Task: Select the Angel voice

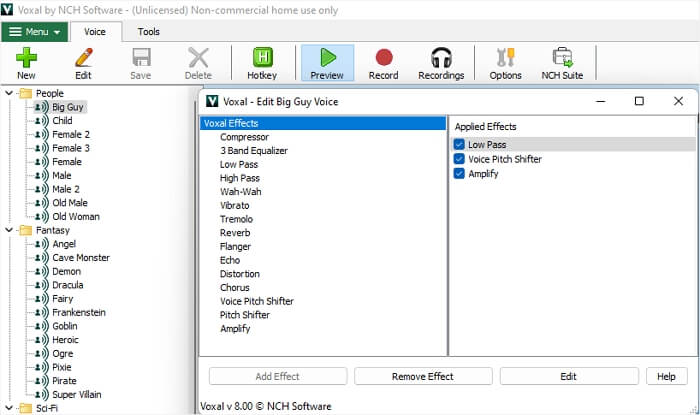Action: click(64, 244)
